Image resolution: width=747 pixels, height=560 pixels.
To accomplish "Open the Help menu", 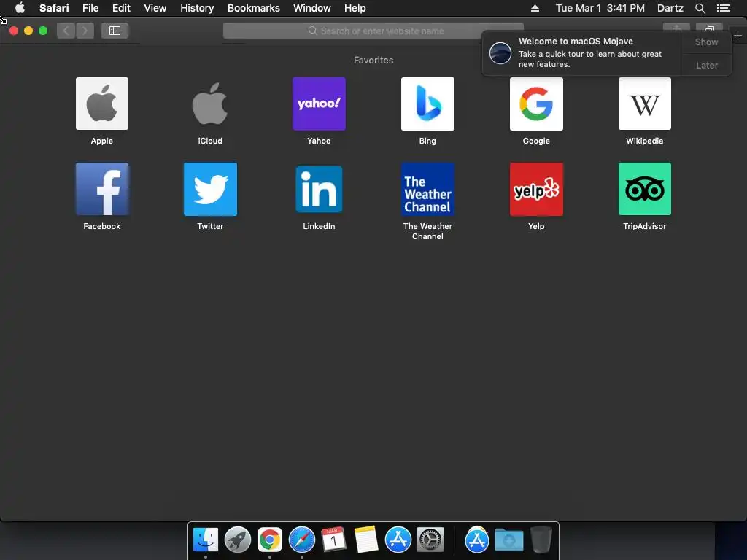I will point(355,8).
